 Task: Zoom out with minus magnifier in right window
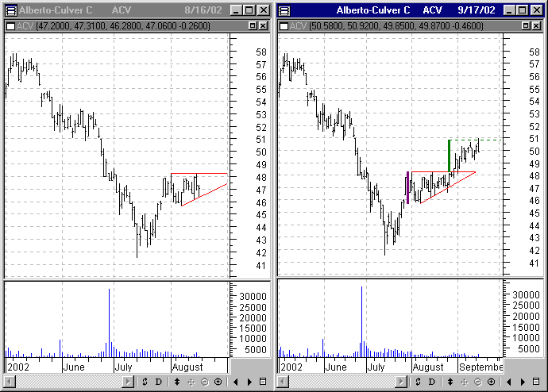pyautogui.click(x=478, y=382)
